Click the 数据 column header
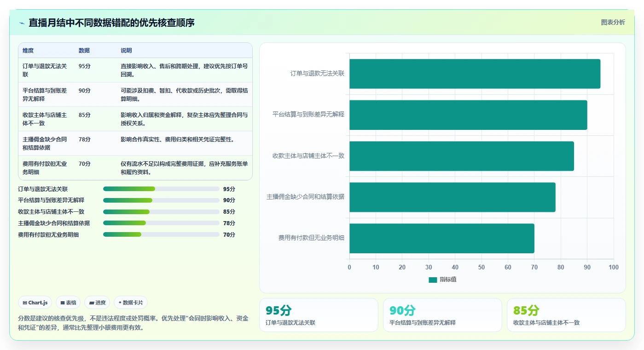The image size is (644, 350). coord(84,50)
